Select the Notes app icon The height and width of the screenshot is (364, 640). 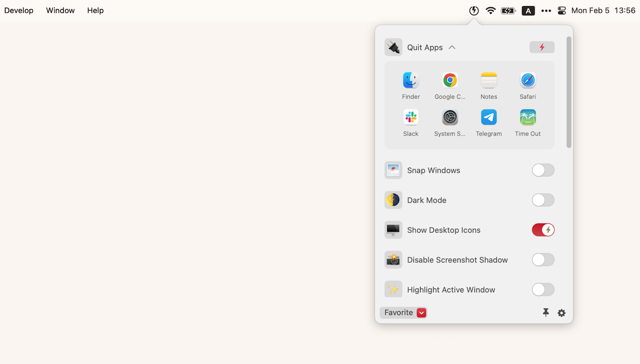coord(488,80)
